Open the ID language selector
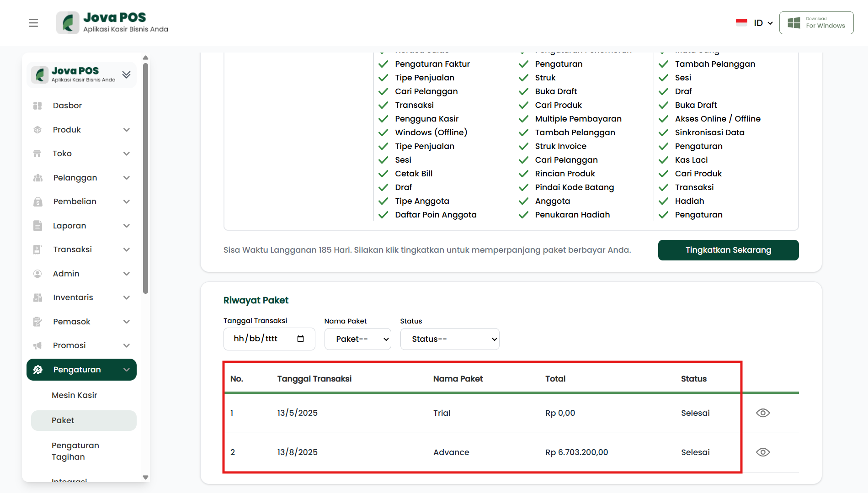The image size is (868, 493). 755,23
